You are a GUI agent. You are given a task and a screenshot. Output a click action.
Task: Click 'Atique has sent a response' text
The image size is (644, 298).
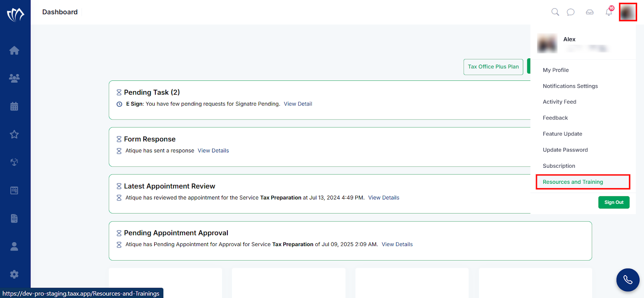tap(160, 151)
